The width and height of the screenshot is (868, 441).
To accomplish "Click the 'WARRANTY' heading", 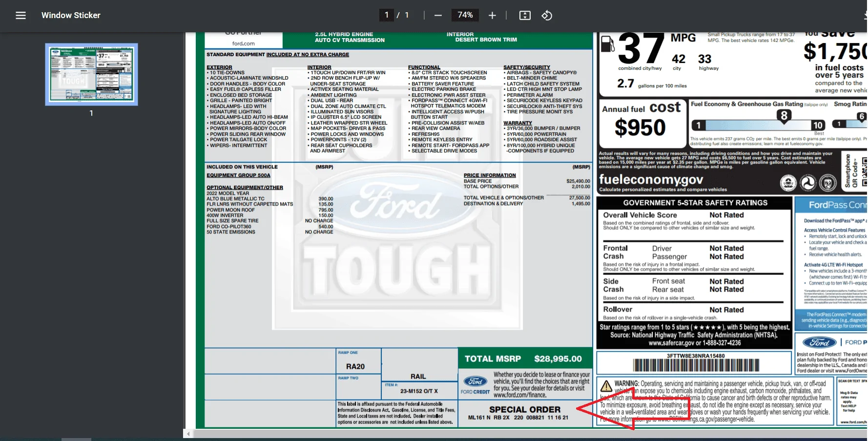I will coord(517,123).
